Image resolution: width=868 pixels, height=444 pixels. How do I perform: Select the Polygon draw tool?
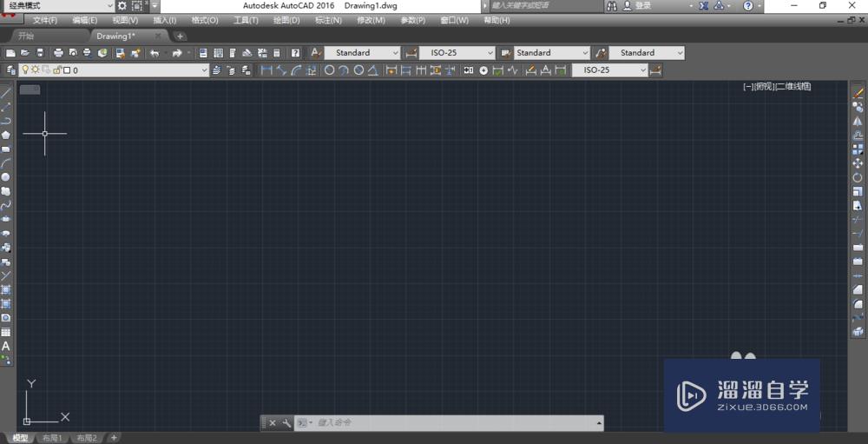[x=6, y=135]
